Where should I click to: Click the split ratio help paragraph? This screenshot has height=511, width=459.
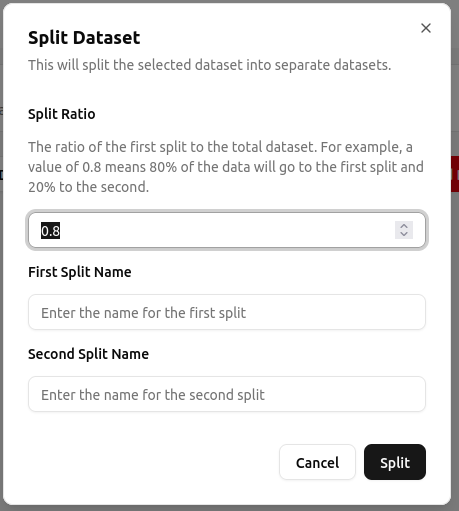[x=226, y=167]
